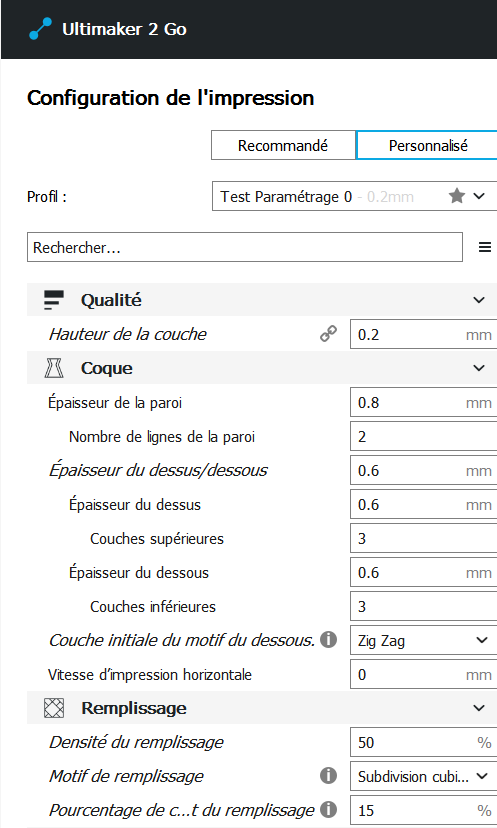This screenshot has width=497, height=828.
Task: Click info icon next to Couche initiale du motif
Action: point(329,639)
